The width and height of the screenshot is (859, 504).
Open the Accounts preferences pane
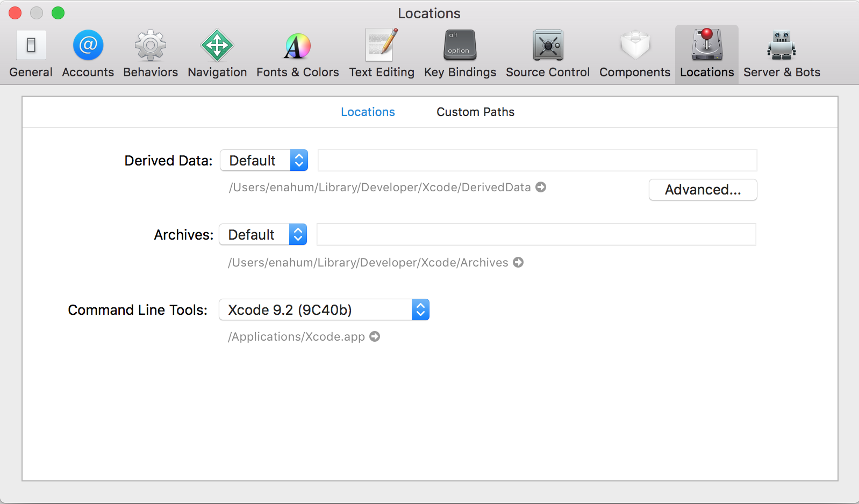tap(88, 54)
